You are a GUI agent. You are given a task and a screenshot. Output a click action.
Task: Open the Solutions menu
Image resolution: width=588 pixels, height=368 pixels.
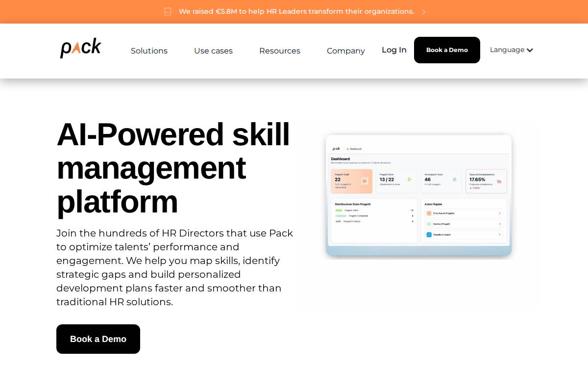point(149,51)
